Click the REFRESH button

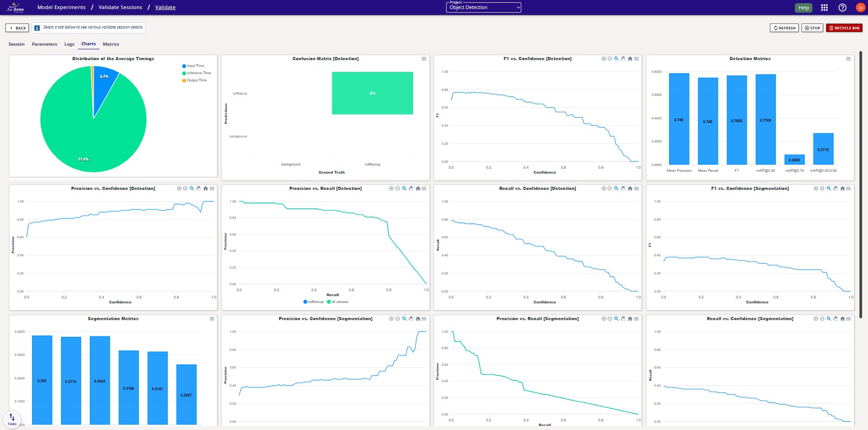(784, 28)
